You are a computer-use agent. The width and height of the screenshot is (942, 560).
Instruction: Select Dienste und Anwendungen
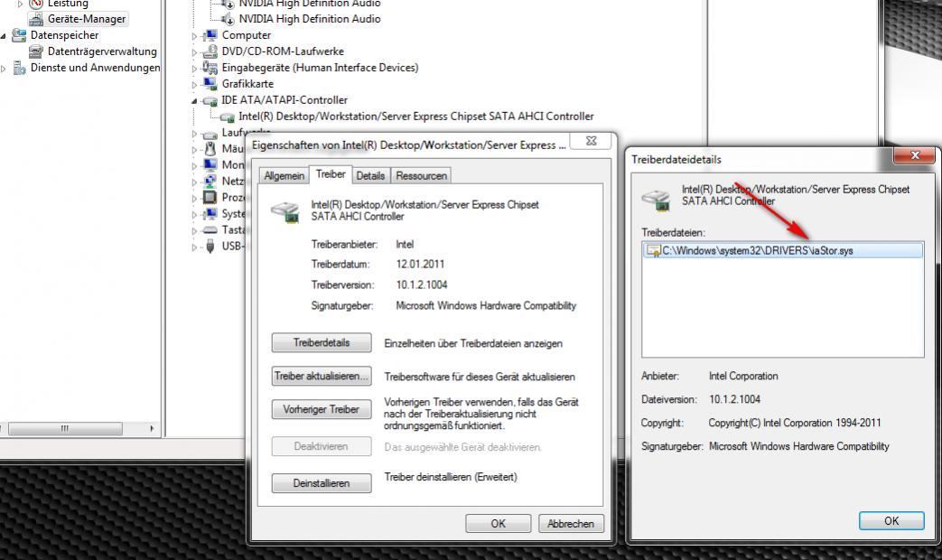[95, 68]
